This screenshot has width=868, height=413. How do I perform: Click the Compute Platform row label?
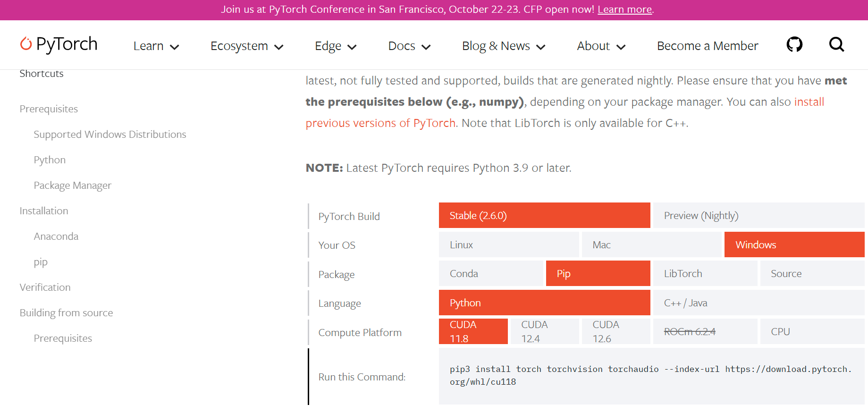click(360, 333)
